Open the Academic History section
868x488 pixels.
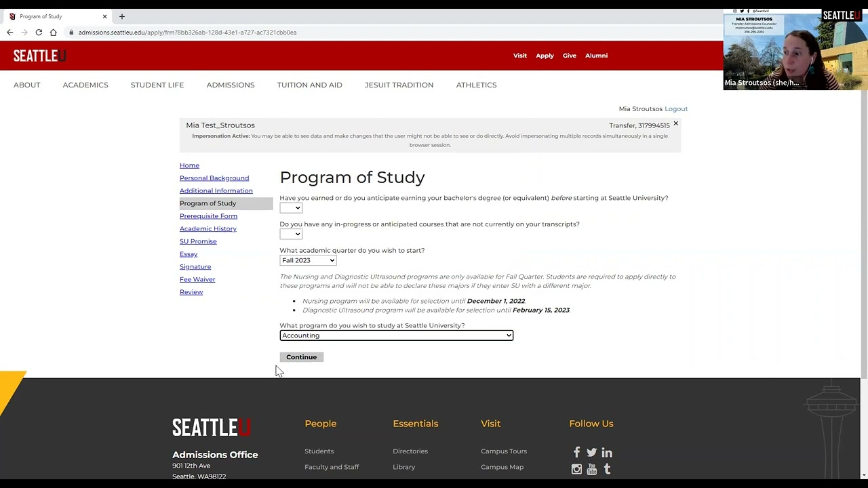pos(208,228)
